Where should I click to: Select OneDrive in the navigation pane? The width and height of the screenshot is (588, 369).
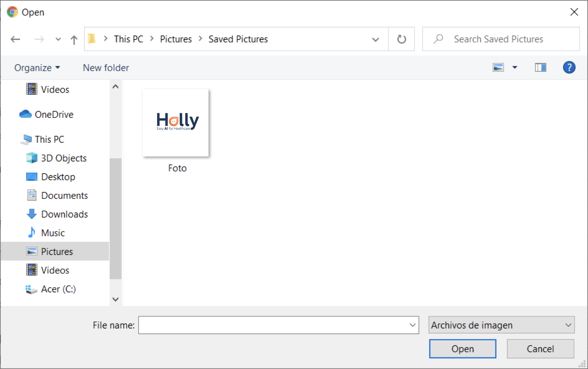(x=54, y=115)
